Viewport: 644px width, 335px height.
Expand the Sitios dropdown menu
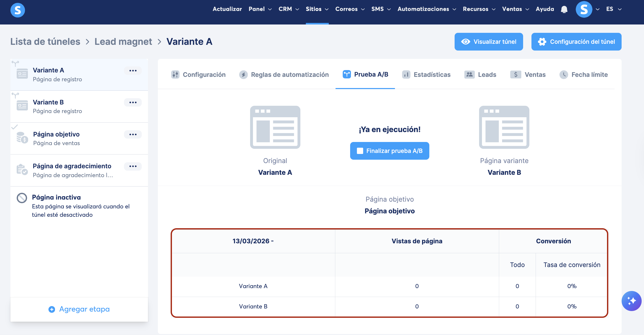(317, 9)
